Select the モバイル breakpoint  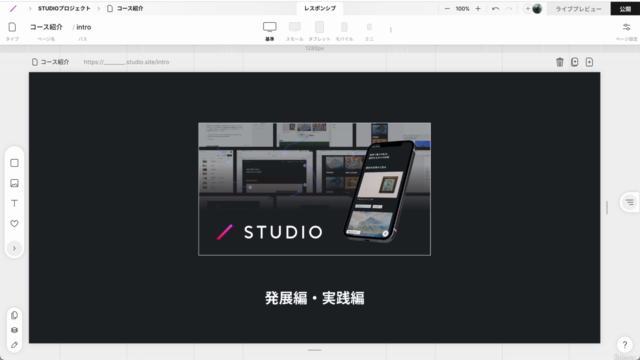344,31
